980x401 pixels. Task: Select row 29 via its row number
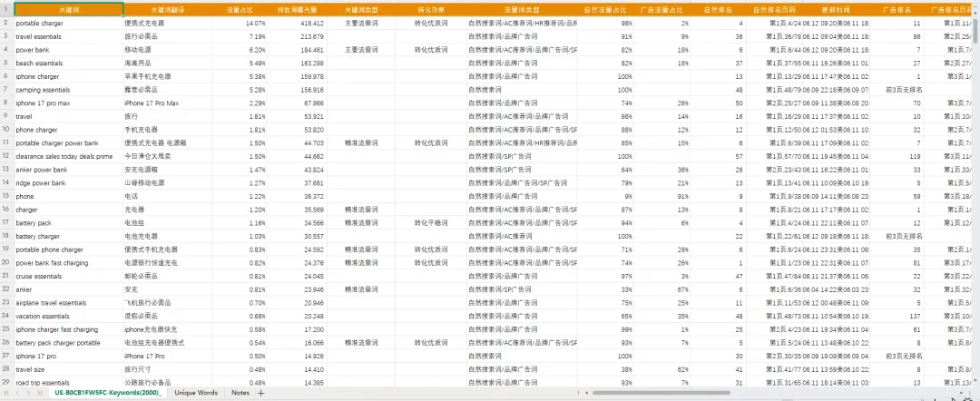(x=6, y=382)
